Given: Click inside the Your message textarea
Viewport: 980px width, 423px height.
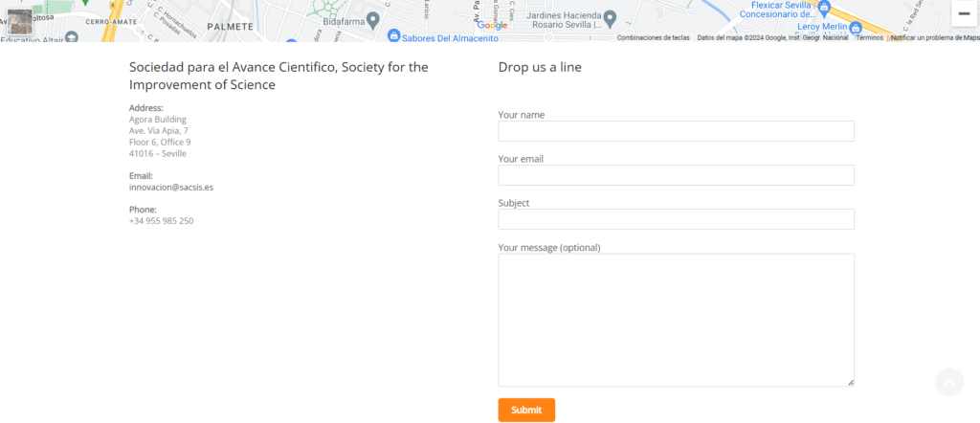Looking at the screenshot, I should (x=676, y=320).
